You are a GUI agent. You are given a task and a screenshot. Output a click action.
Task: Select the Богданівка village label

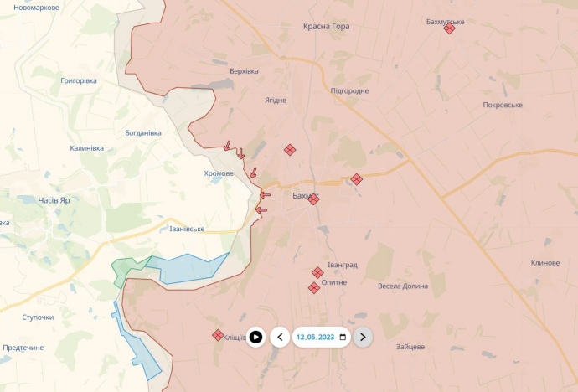coord(143,133)
